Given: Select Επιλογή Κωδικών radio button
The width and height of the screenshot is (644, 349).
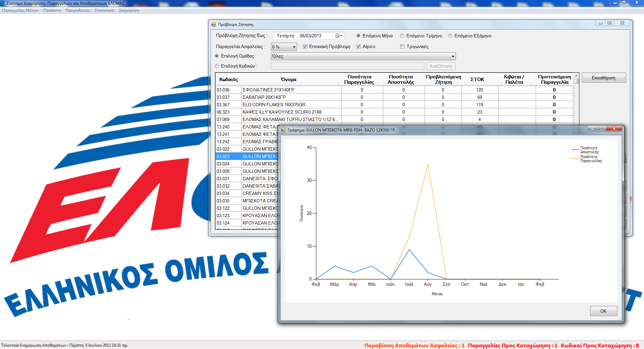Looking at the screenshot, I should (217, 66).
